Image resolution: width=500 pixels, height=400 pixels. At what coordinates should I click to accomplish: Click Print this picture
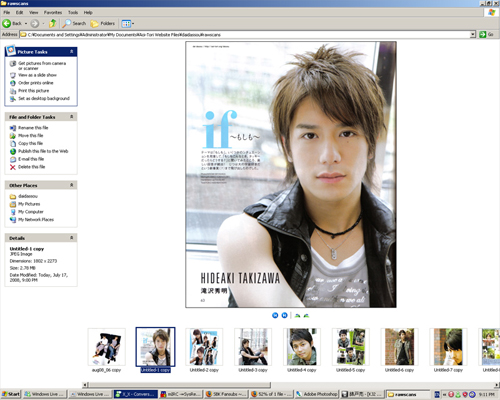(33, 91)
